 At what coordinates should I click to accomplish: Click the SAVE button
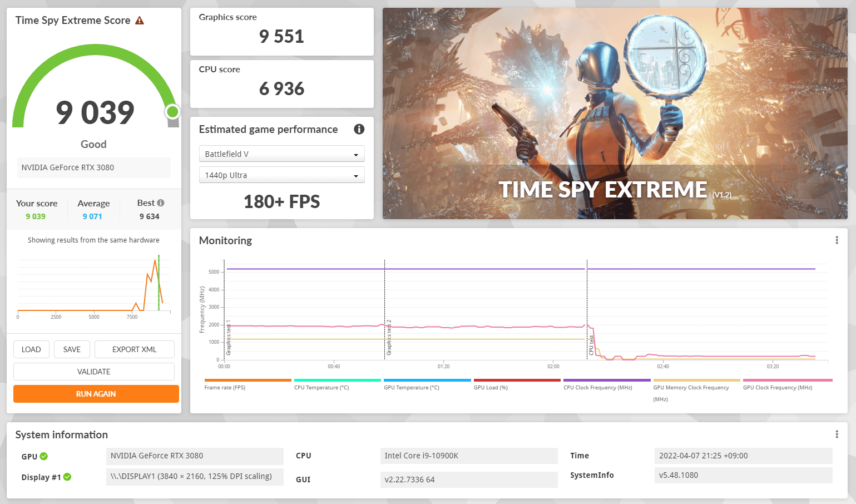[72, 349]
